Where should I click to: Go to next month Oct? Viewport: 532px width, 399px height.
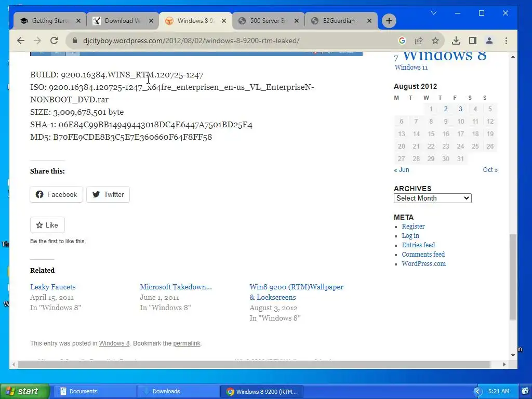pos(490,170)
